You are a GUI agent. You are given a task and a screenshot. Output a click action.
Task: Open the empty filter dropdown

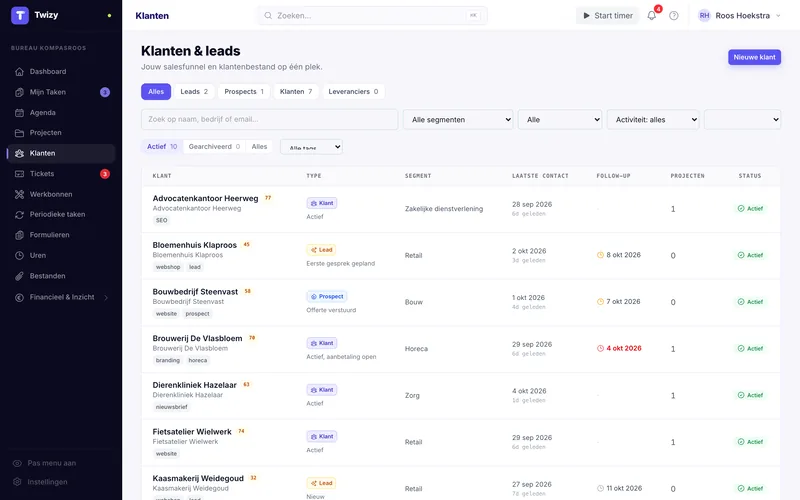click(x=742, y=119)
